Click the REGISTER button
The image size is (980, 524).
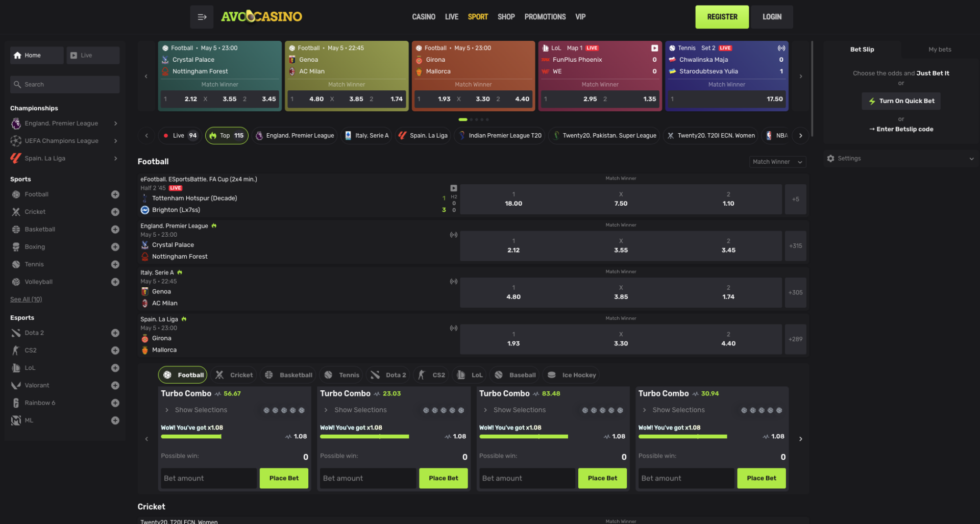click(x=722, y=17)
